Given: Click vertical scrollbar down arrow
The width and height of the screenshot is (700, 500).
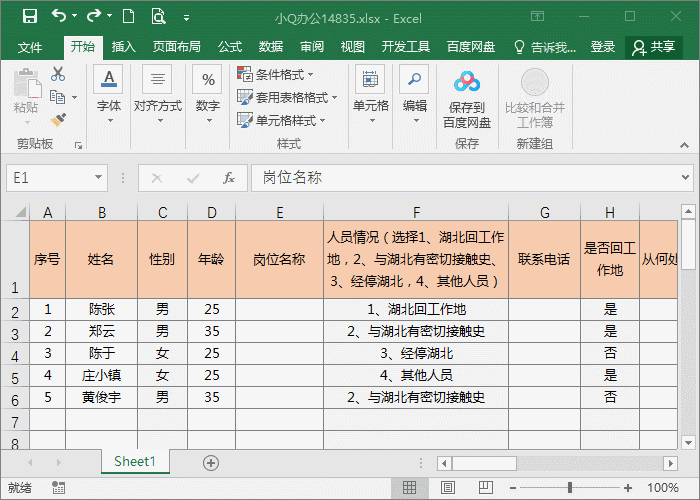Looking at the screenshot, I should tap(688, 443).
